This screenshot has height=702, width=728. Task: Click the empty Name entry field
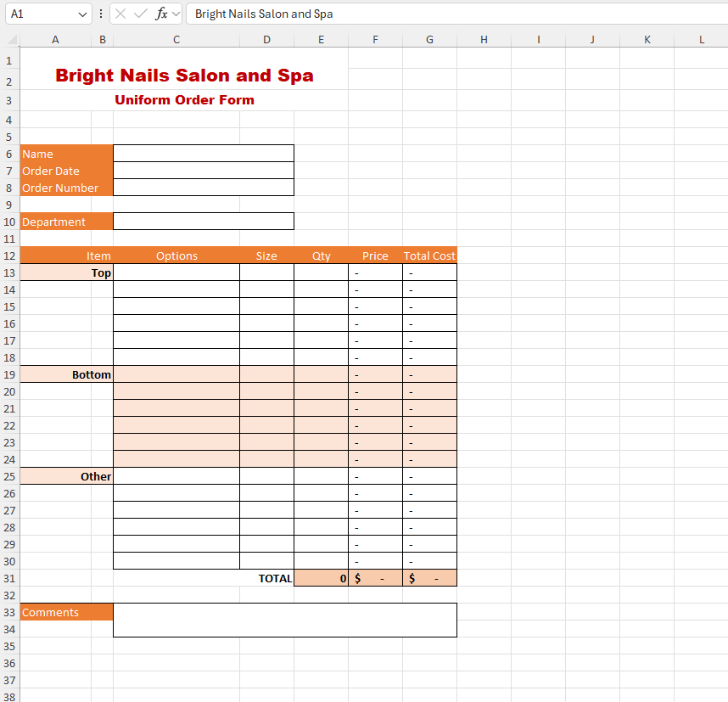[x=204, y=154]
